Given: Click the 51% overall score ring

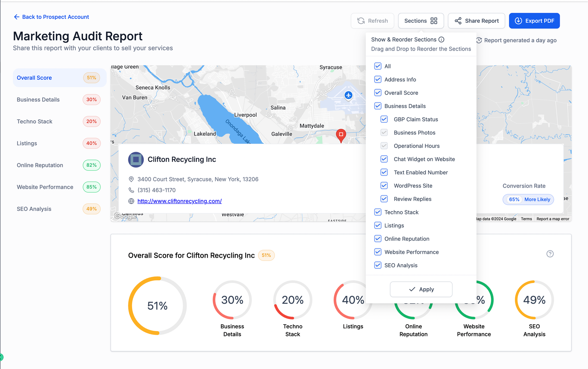Looking at the screenshot, I should [157, 306].
